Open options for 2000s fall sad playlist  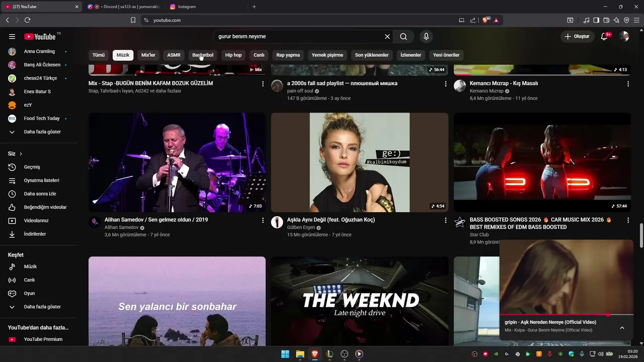(445, 84)
